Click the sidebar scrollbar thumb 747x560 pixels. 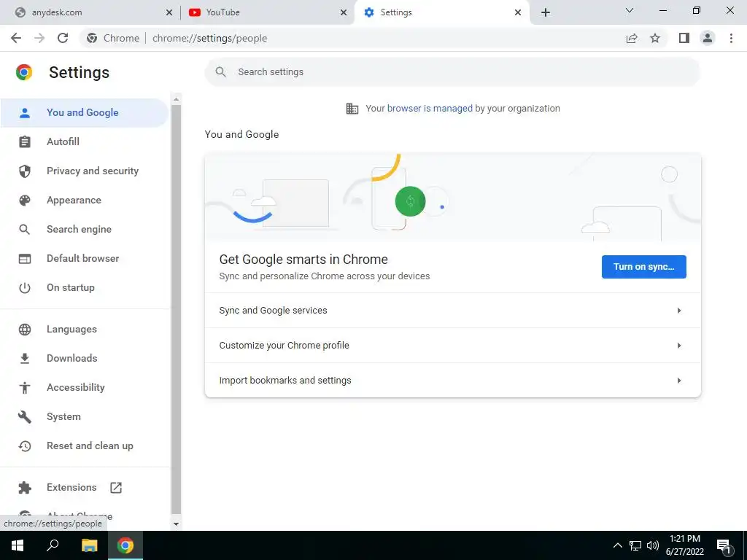pyautogui.click(x=177, y=309)
